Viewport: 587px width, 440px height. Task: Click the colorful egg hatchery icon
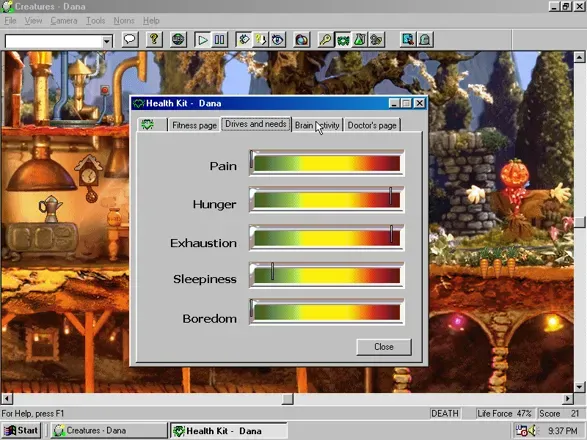click(x=302, y=39)
